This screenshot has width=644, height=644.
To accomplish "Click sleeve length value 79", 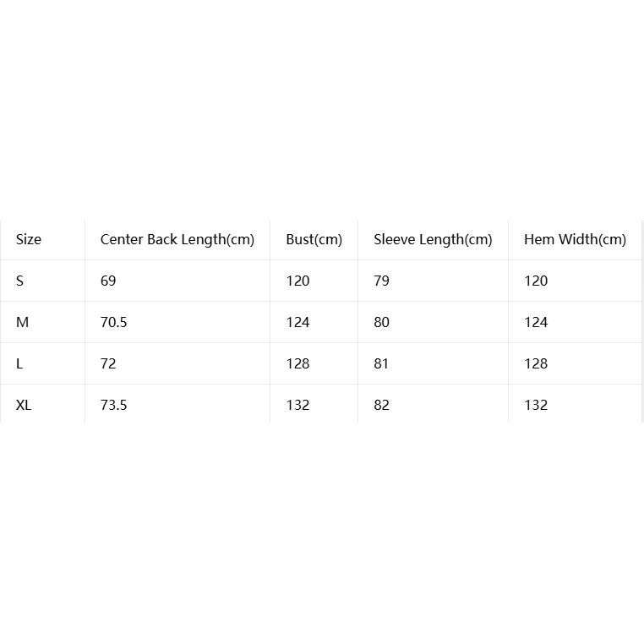I will click(x=381, y=281).
